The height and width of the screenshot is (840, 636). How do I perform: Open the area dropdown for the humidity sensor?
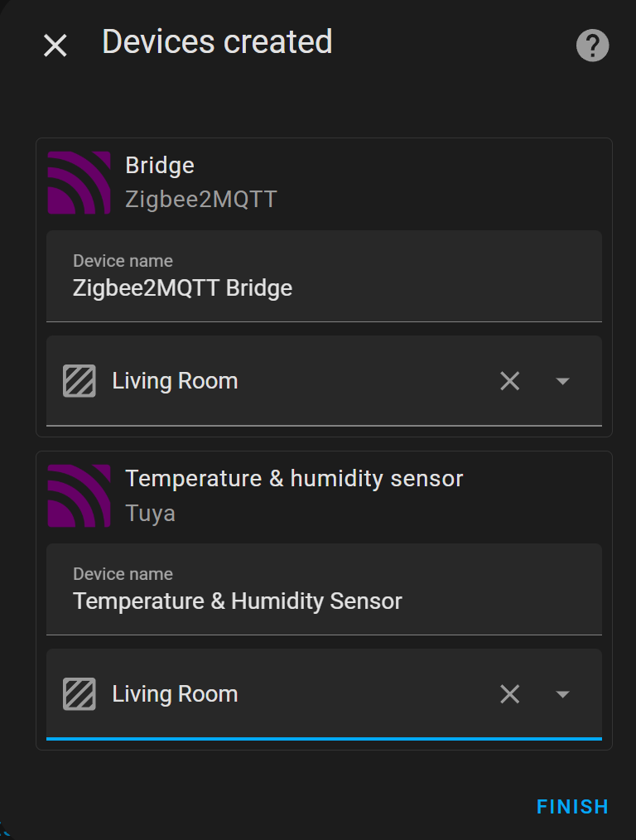tap(562, 694)
